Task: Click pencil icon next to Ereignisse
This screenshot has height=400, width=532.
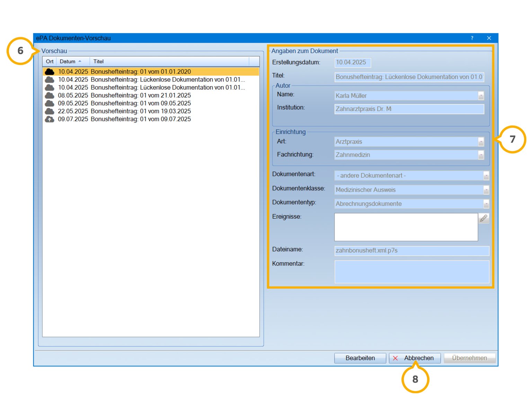Action: (x=484, y=218)
